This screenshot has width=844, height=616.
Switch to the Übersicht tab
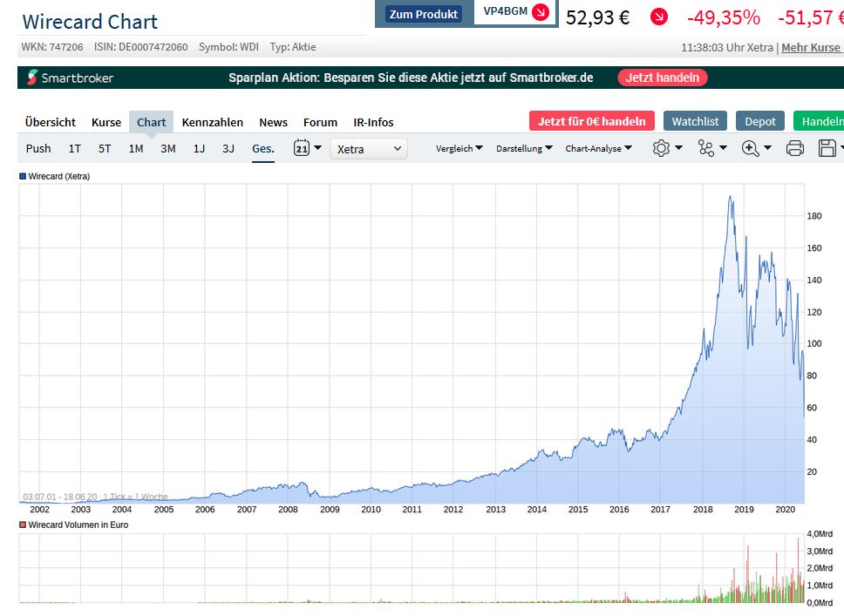pos(50,122)
